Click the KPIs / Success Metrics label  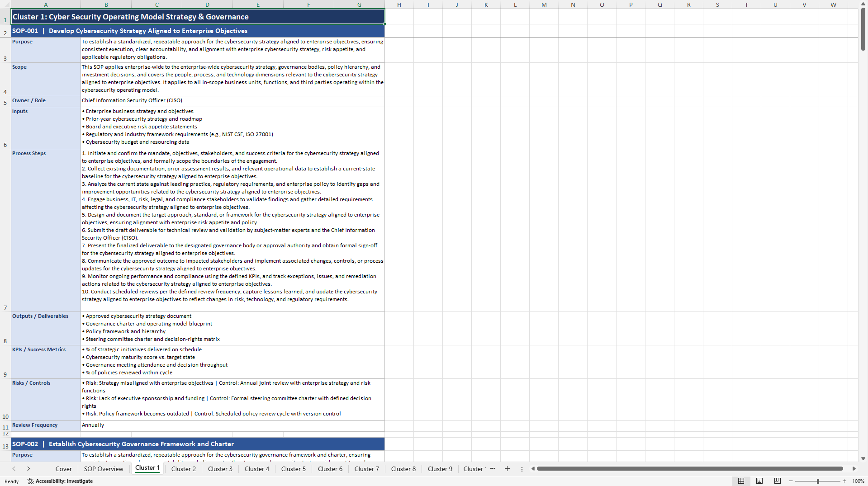pos(46,362)
